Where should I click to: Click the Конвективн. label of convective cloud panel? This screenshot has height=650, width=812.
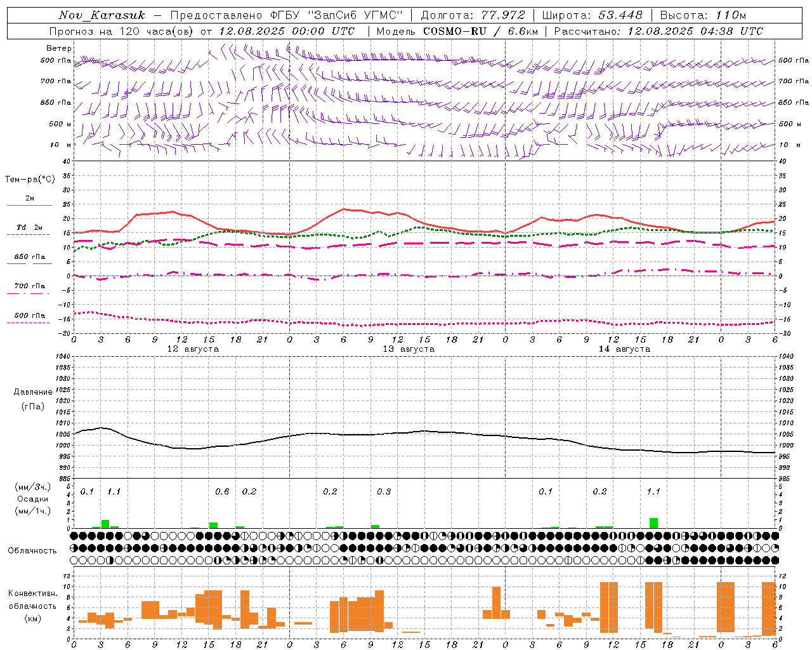point(33,594)
